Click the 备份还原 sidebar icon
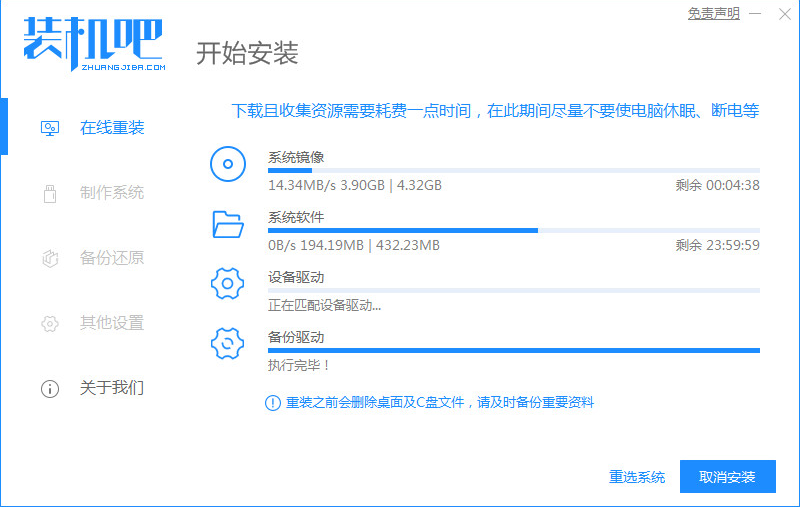This screenshot has height=507, width=800. coord(49,258)
